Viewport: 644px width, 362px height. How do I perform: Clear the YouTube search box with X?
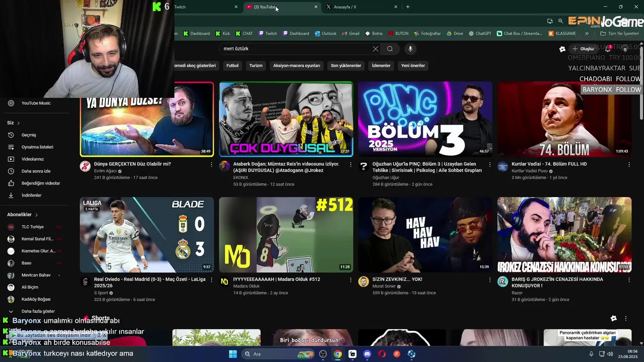(x=375, y=49)
